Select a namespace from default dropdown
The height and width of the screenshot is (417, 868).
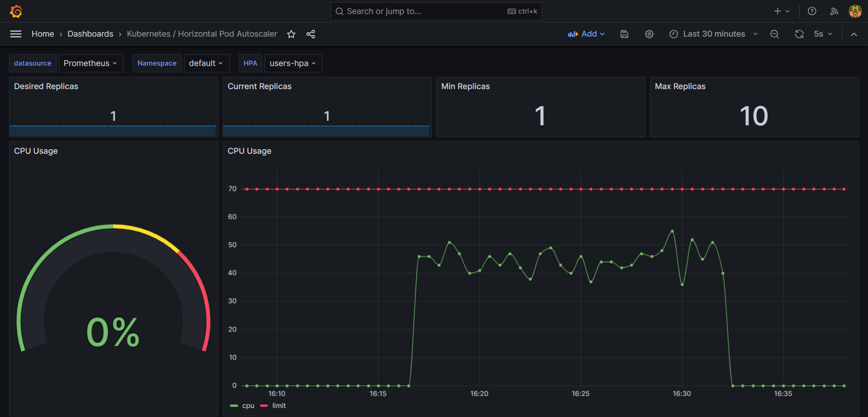pyautogui.click(x=207, y=63)
